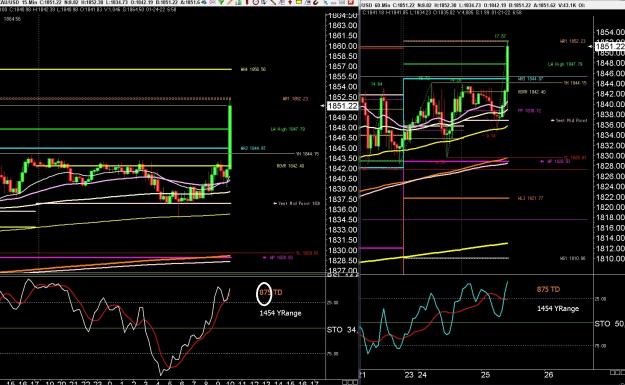Click the 1860.00 price level on left axis
The height and width of the screenshot is (385, 625).
343,46
